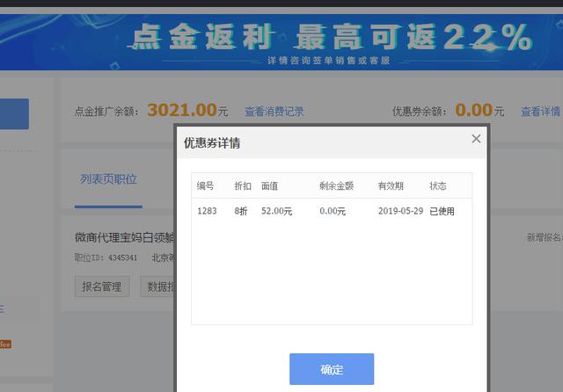Screen dimensions: 563x392
Task: Open the 查看消费记录 link
Action: click(x=274, y=112)
